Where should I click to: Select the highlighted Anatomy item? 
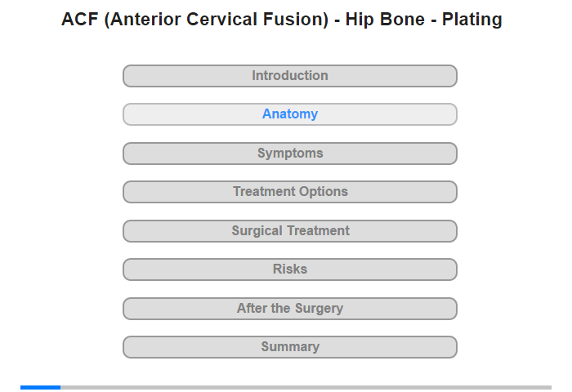[289, 114]
